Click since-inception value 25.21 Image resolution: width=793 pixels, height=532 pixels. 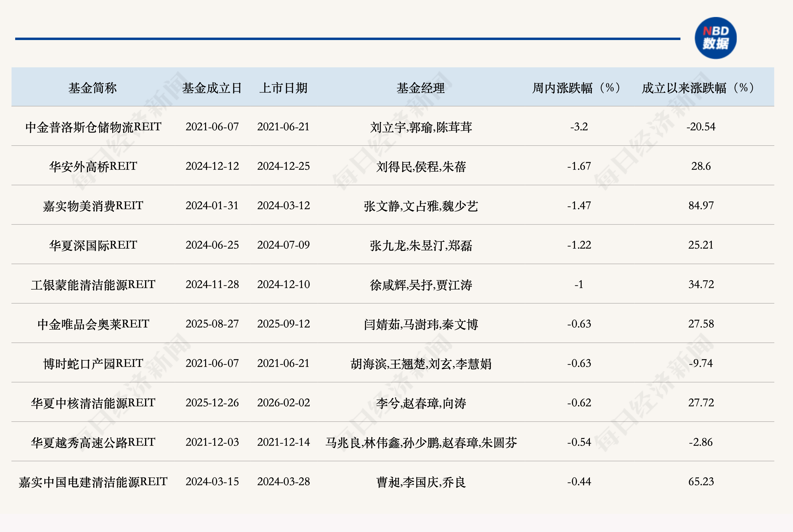(701, 245)
